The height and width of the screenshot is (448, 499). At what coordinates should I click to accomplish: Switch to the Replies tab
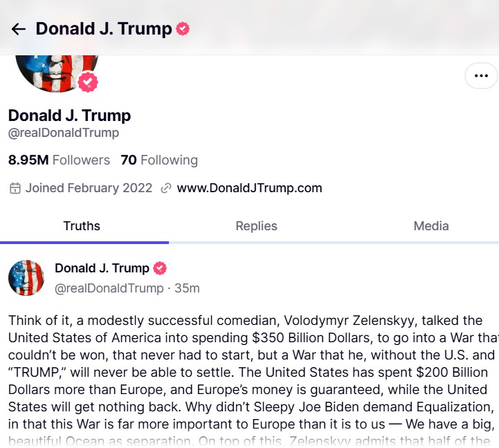click(x=257, y=226)
